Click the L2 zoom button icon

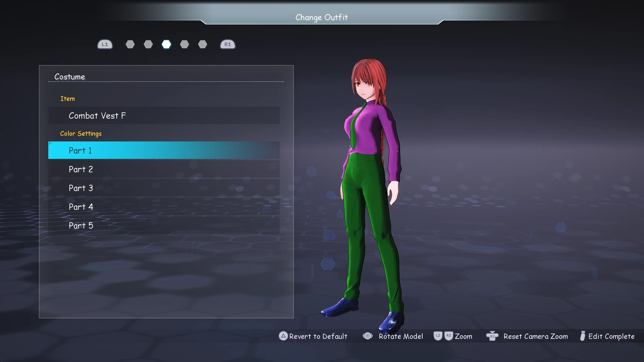[438, 336]
